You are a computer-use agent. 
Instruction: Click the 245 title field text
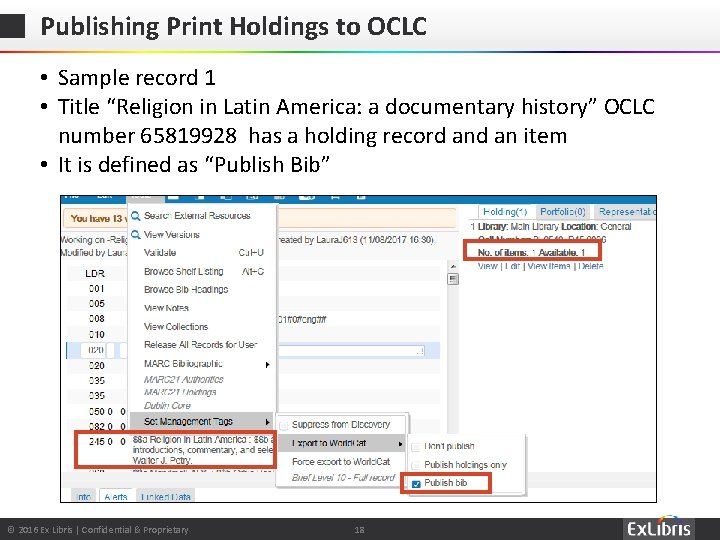[x=202, y=450]
